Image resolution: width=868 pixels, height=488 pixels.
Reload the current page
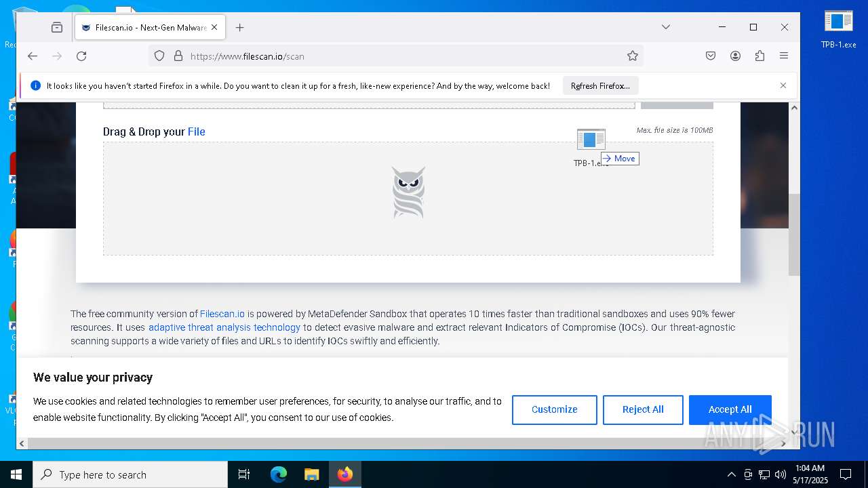point(81,56)
